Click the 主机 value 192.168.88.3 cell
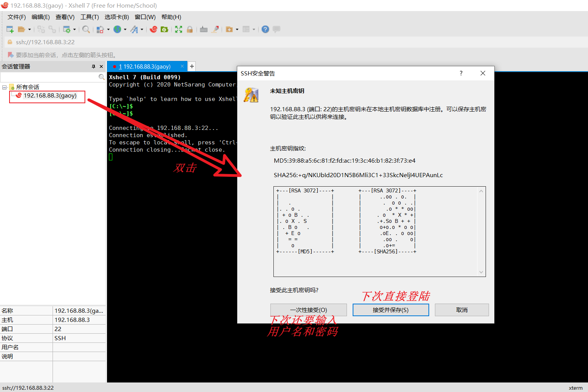 pos(79,320)
